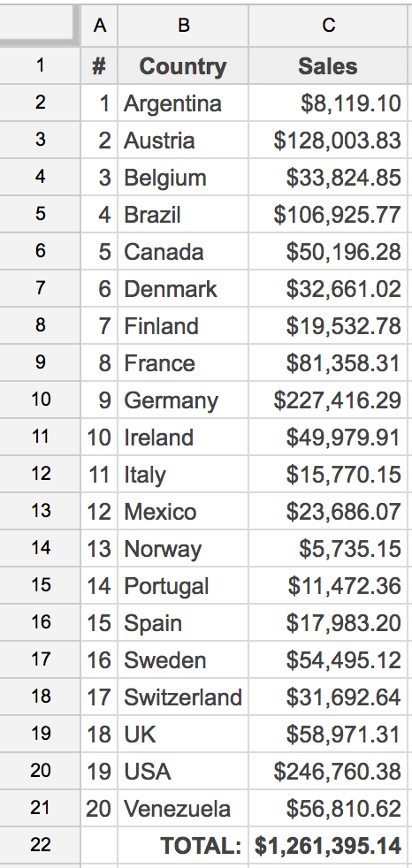The image size is (412, 868).
Task: Click the $5,735.15 Norway sales cell
Action: pos(328,548)
